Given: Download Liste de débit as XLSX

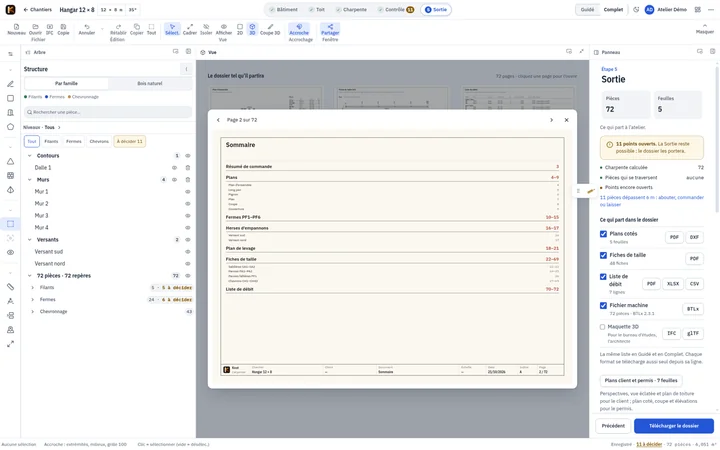Looking at the screenshot, I should 673,284.
